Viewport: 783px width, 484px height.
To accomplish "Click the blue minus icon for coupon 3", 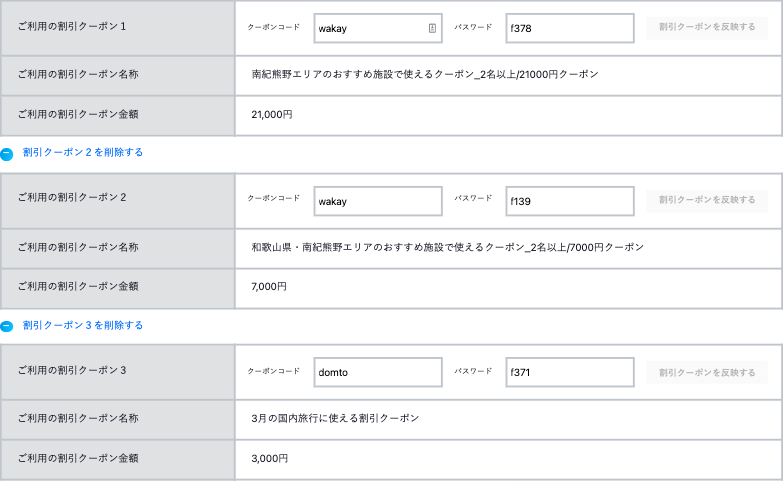I will [7, 326].
